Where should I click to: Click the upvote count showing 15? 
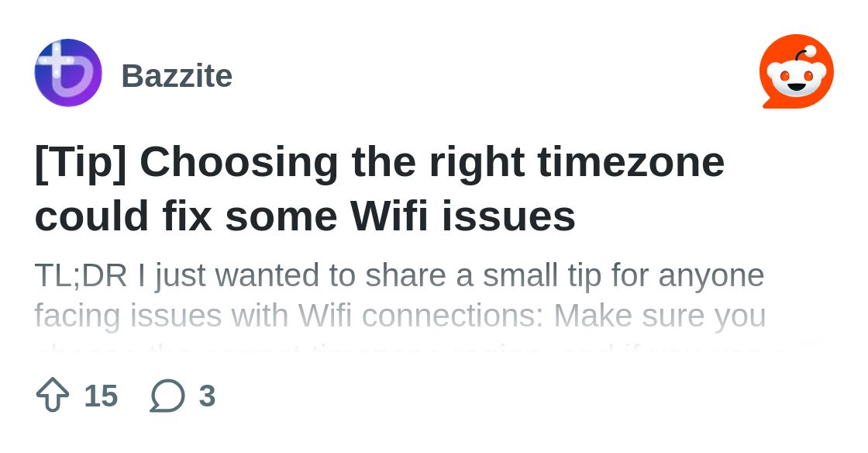tap(101, 396)
